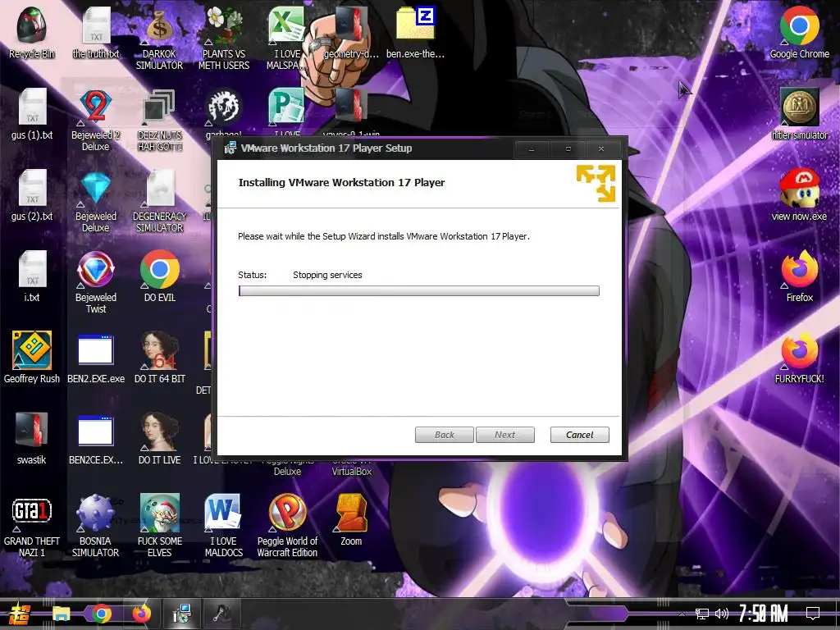Select the Firefox desktop shortcut
Viewport: 840px width, 630px height.
(799, 276)
